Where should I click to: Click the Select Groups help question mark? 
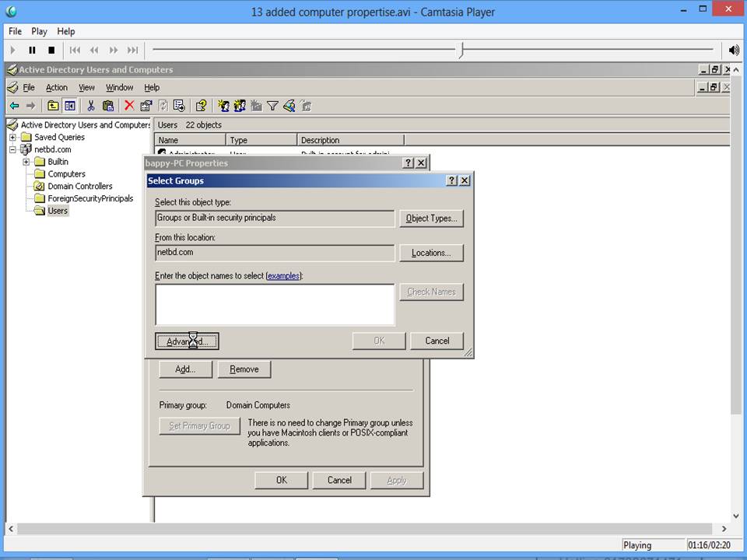coord(451,180)
